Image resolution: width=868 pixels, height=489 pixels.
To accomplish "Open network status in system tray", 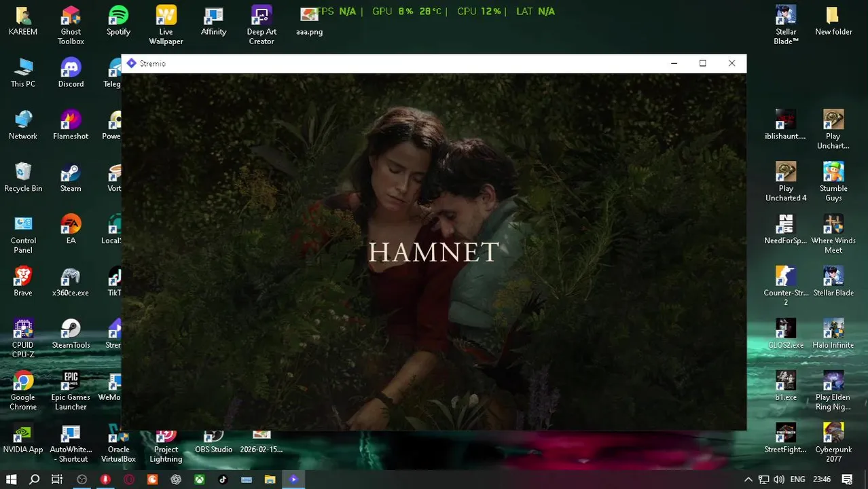I will (763, 479).
